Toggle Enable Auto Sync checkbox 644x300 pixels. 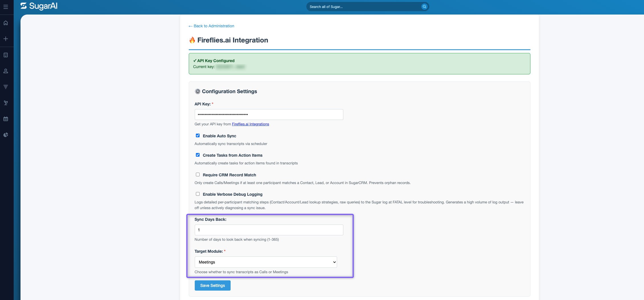[198, 136]
